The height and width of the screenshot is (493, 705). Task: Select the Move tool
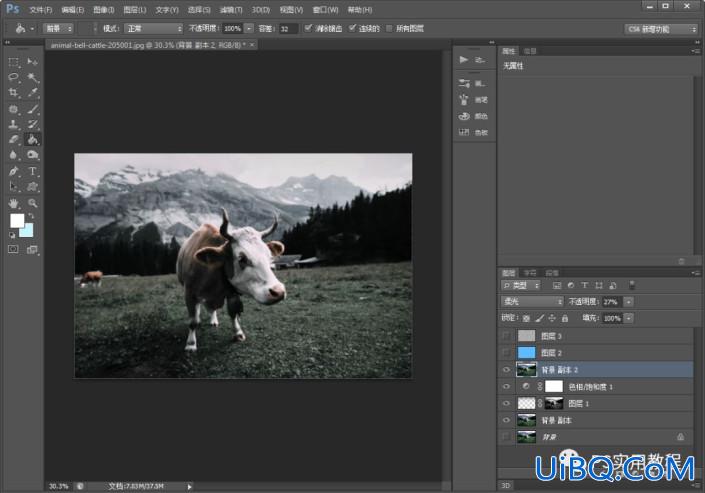tap(32, 62)
